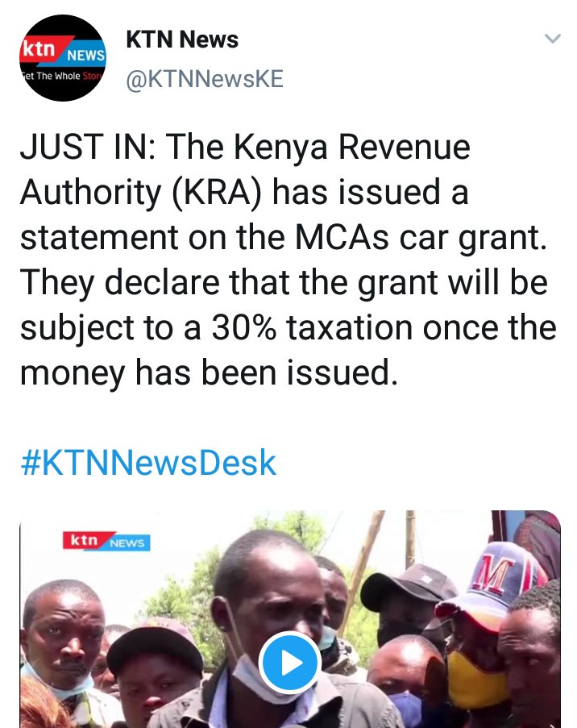
Task: Click 'Get The Whole Story' tagline in avatar
Action: [x=63, y=76]
